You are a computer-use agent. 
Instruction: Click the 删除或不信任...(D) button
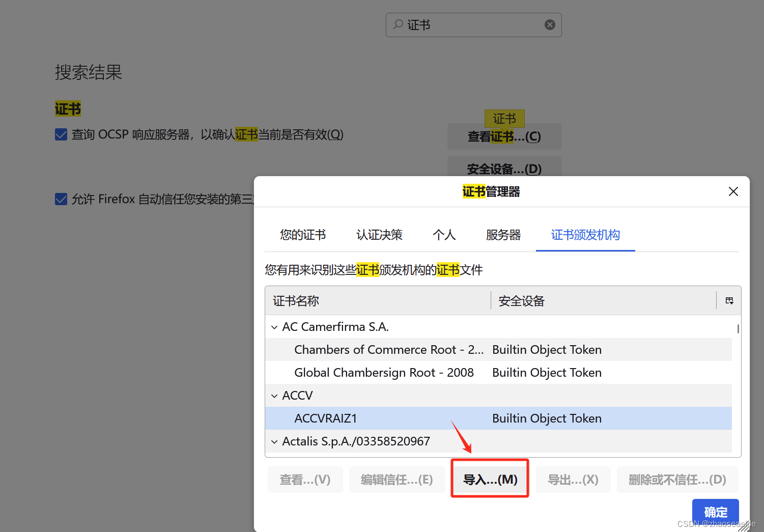point(677,480)
